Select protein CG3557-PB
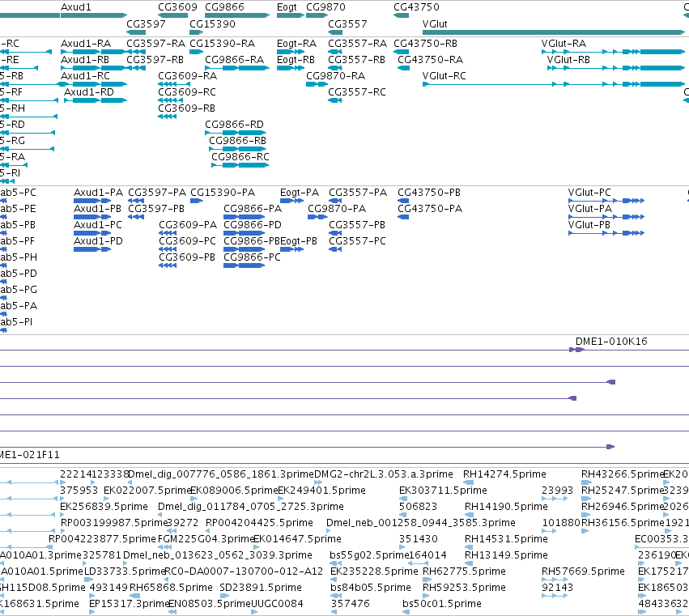 (357, 224)
